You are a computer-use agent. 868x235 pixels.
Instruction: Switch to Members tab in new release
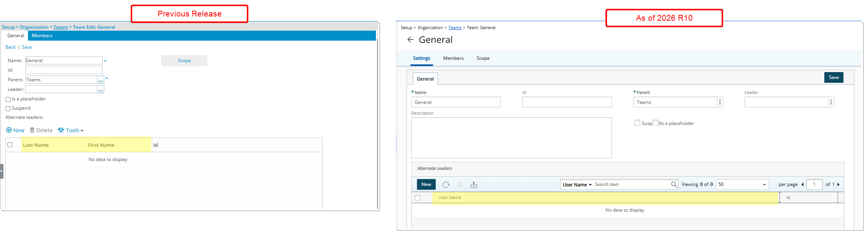pyautogui.click(x=453, y=58)
